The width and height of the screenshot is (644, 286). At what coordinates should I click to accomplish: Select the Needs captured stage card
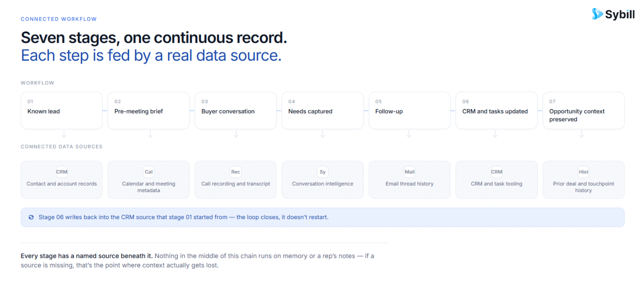(323, 111)
